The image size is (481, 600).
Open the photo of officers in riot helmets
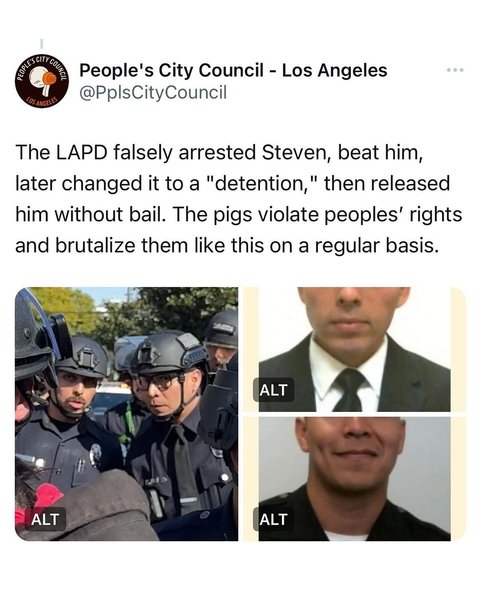pos(126,414)
